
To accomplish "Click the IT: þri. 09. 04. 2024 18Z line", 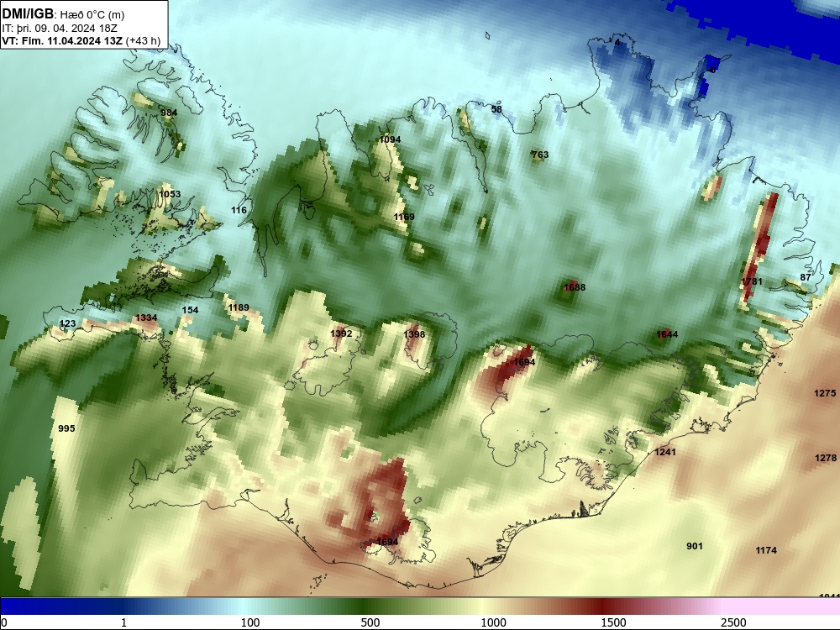I will coord(60,29).
